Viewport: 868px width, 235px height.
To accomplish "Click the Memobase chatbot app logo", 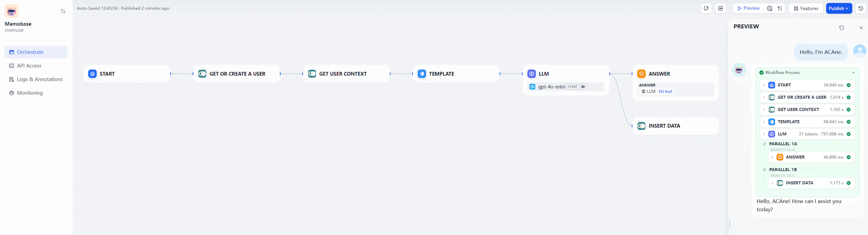I will (x=11, y=11).
